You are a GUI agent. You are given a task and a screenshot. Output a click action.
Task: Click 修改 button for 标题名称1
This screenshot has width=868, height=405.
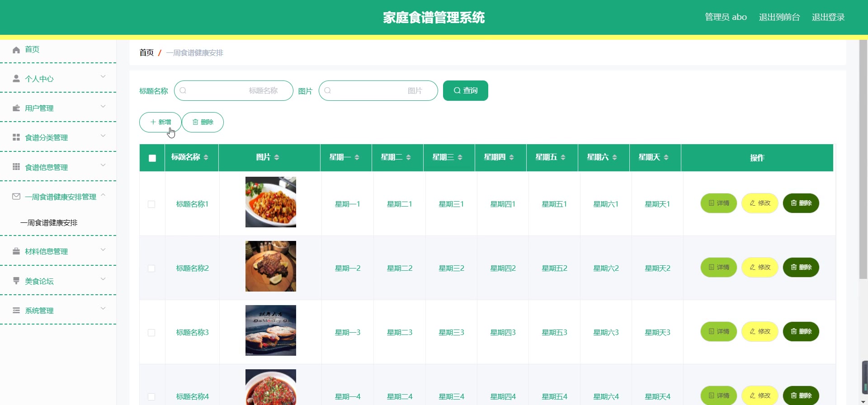[x=760, y=203]
